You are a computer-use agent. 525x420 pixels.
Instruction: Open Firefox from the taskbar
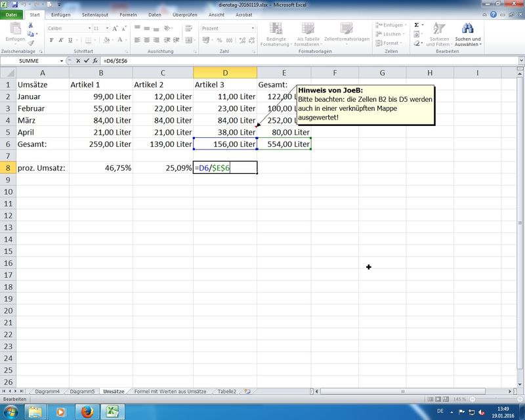click(x=85, y=411)
